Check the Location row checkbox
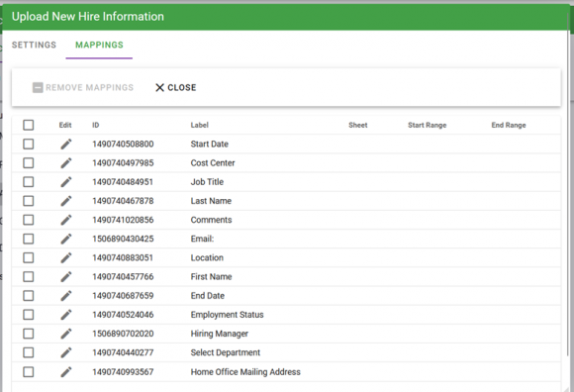The height and width of the screenshot is (392, 574). coord(28,258)
